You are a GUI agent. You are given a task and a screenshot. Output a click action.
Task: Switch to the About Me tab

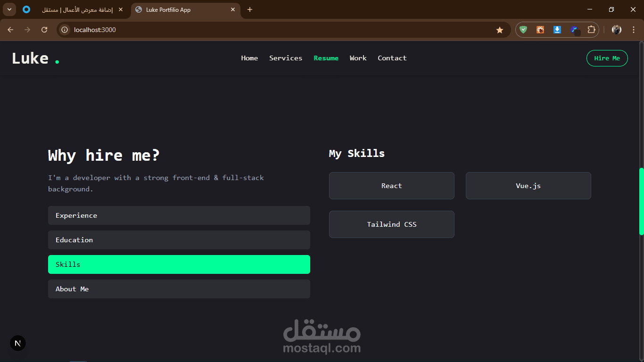179,289
